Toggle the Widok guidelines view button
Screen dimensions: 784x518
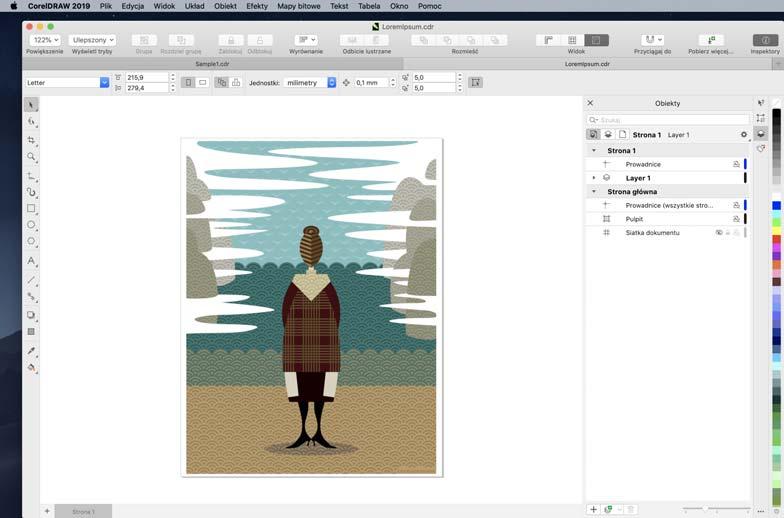596,40
